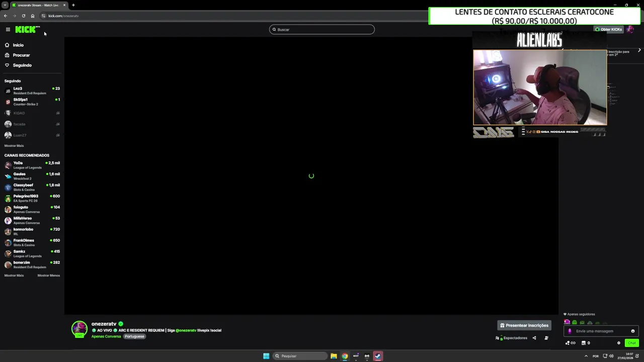Open recommended channel Classybeef
The image size is (644, 362).
[32, 187]
